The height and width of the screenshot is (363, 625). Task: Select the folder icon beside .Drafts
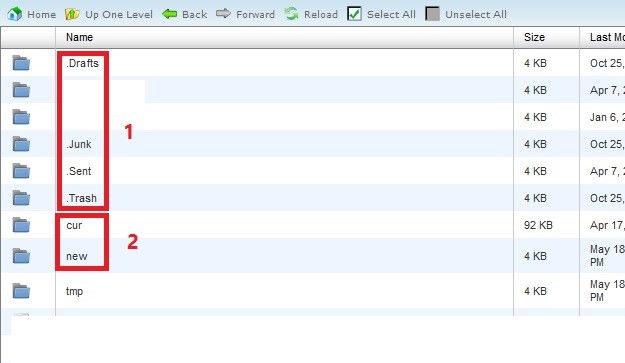point(21,63)
